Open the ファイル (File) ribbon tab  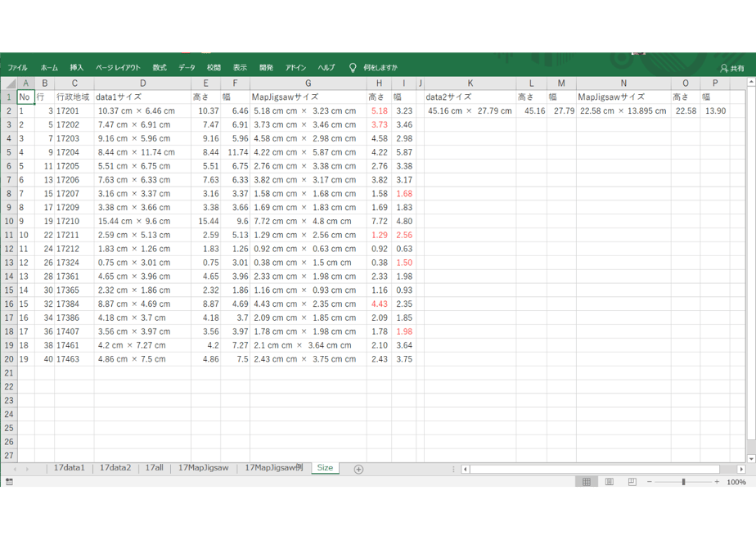point(17,67)
